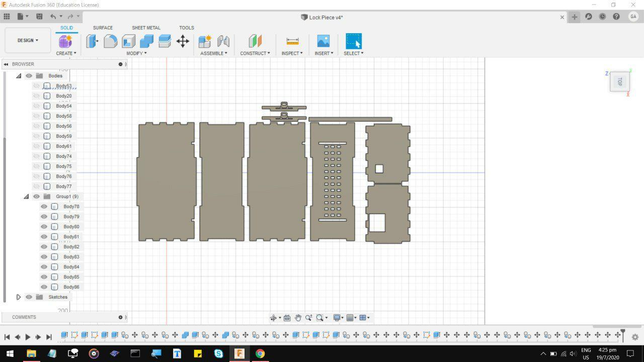
Task: Click the TOP face of ViewCube
Action: click(x=620, y=81)
